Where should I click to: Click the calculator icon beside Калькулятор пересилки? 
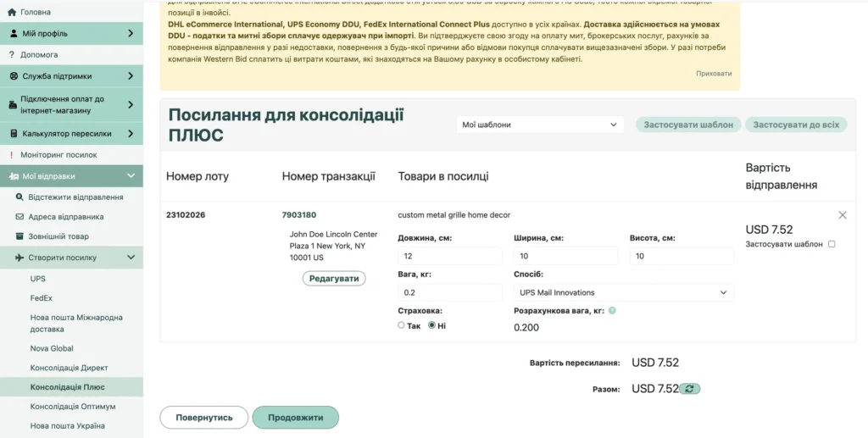pos(14,134)
